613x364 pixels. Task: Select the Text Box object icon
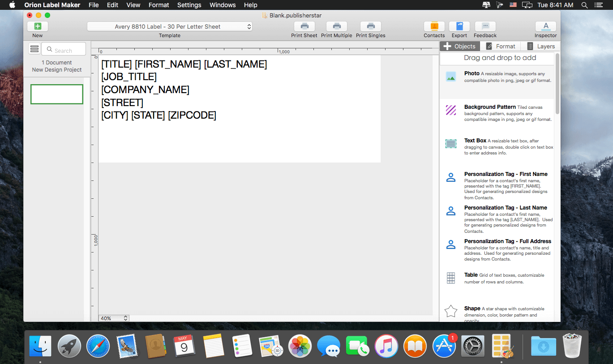point(451,144)
